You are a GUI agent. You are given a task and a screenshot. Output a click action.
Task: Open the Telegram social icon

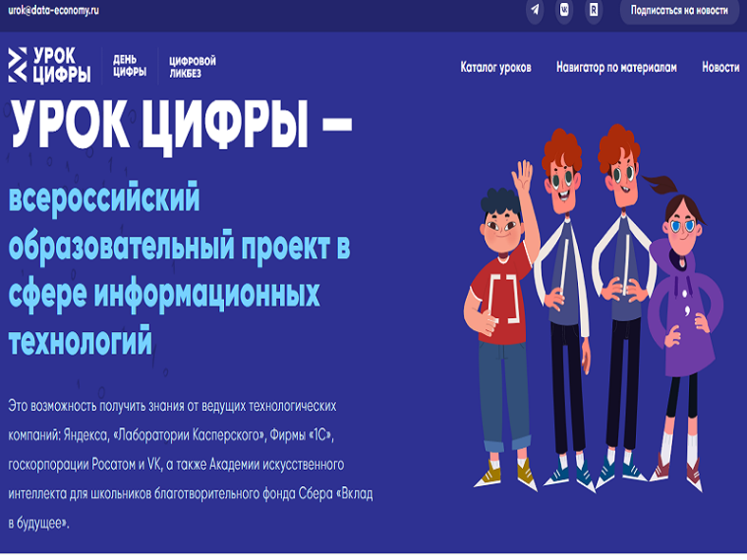[x=535, y=10]
